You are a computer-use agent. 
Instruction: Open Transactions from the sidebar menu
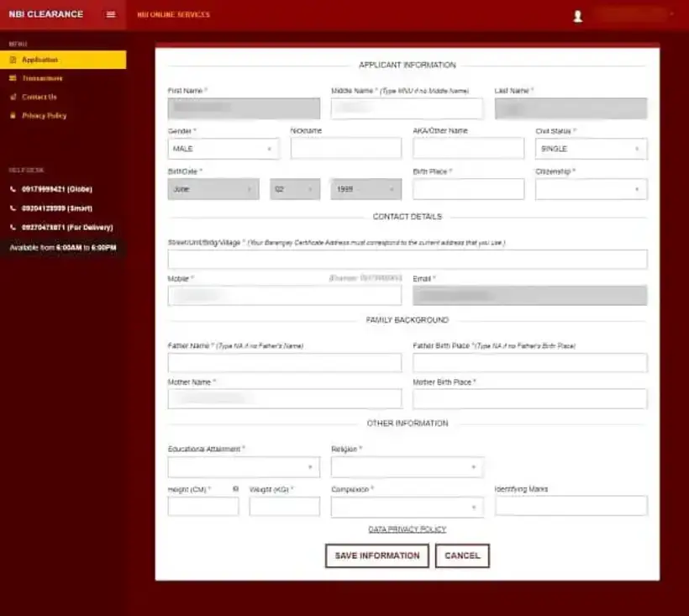(50, 77)
